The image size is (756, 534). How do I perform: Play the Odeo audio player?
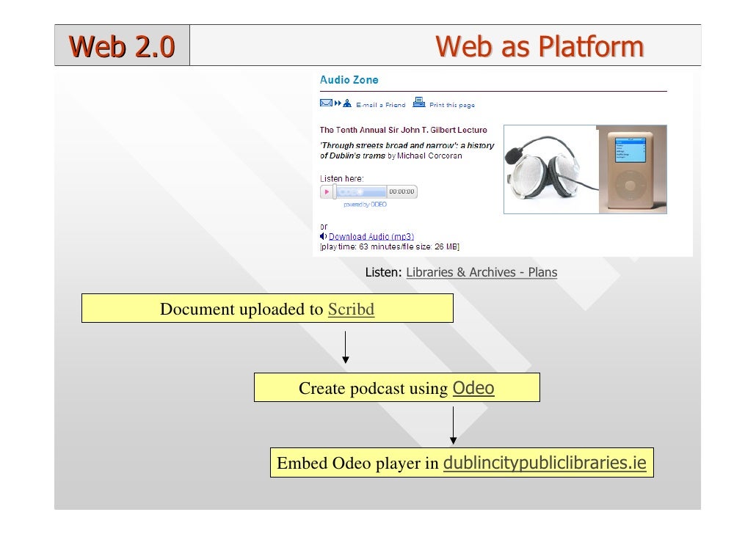click(327, 192)
